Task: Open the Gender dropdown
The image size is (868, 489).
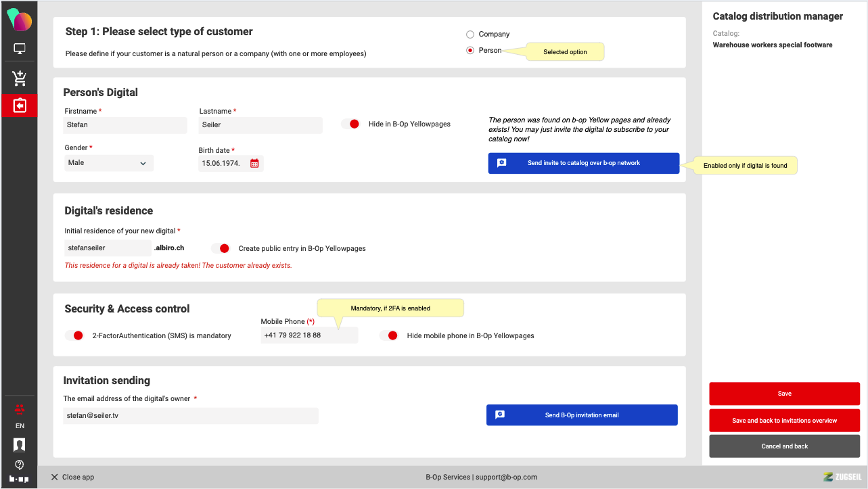Action: click(108, 163)
